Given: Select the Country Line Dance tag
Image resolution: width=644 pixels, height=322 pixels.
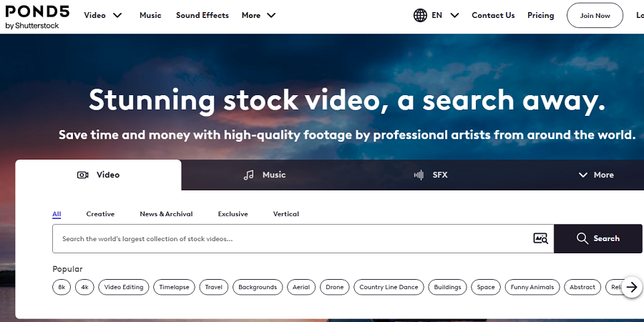Looking at the screenshot, I should pos(389,287).
